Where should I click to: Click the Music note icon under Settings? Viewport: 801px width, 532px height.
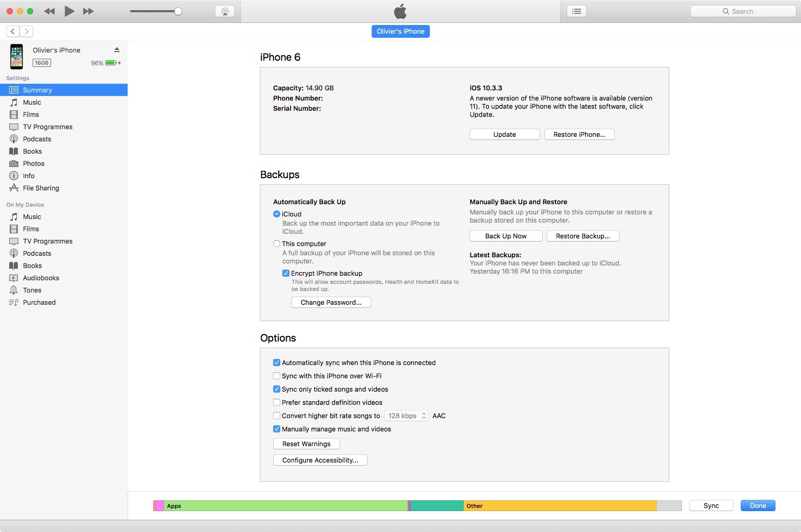pyautogui.click(x=14, y=102)
